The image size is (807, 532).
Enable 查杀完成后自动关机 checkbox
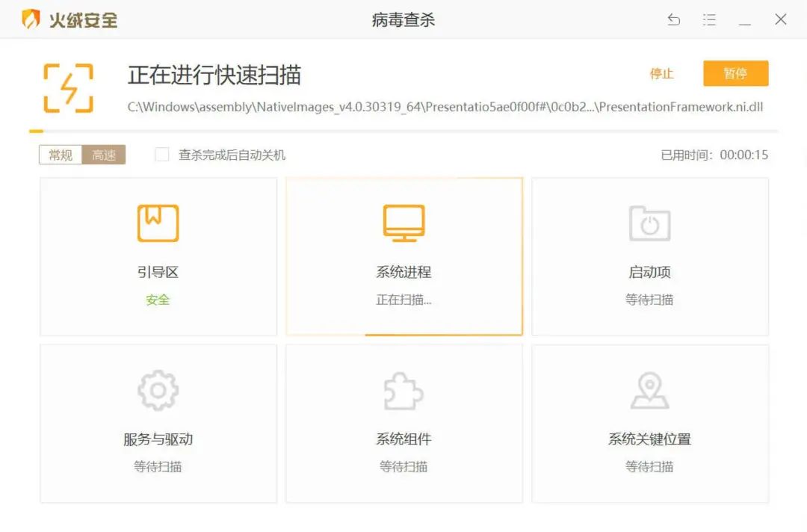tap(161, 155)
